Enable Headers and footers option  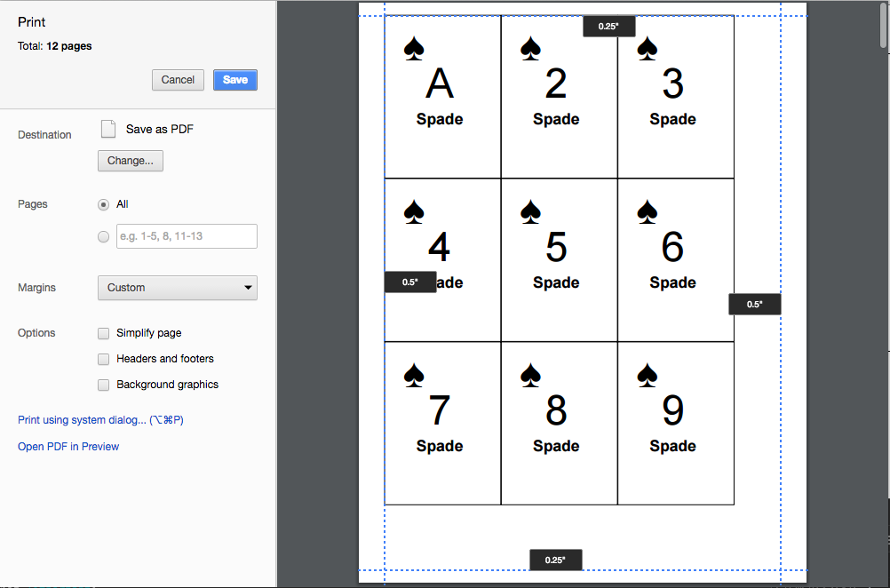click(105, 359)
